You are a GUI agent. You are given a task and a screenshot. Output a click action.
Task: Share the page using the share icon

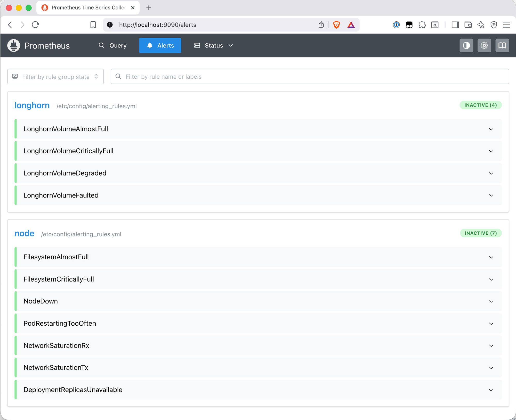tap(321, 25)
